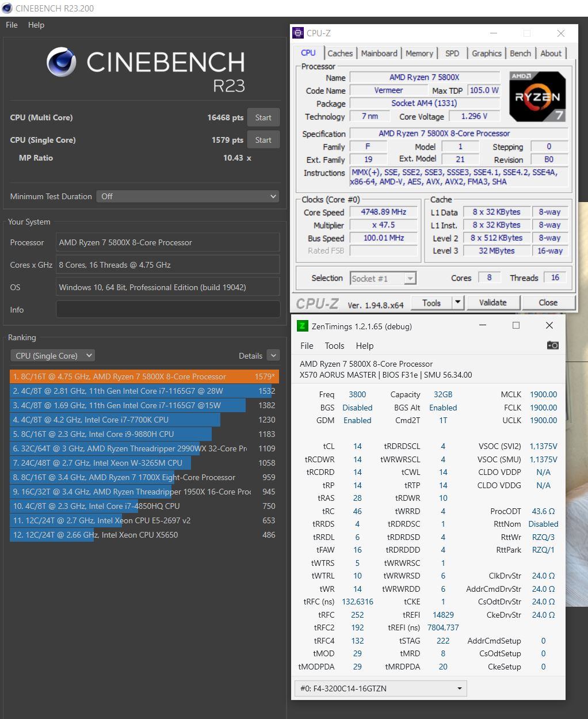Take a screenshot with ZenTimings camera icon
588x719 pixels.
(552, 345)
